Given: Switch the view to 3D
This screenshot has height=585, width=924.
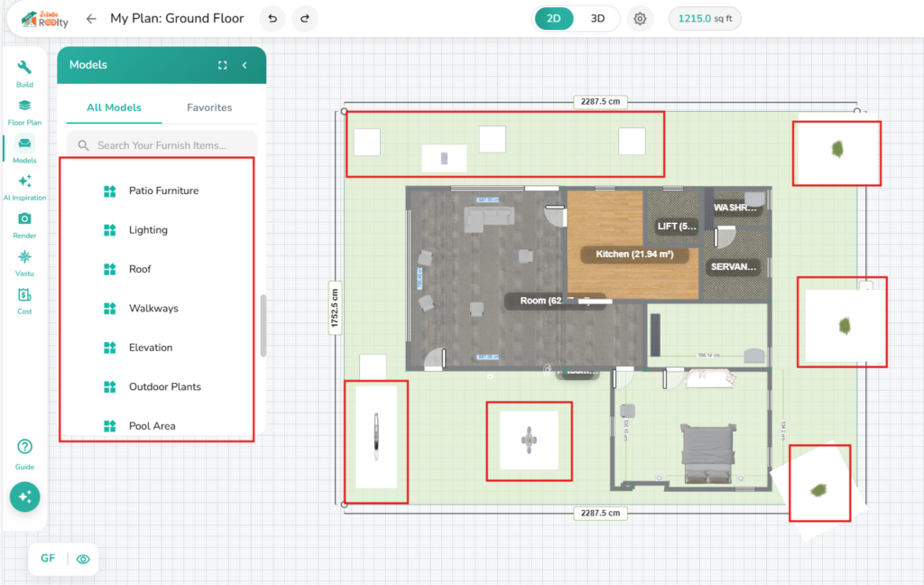Looking at the screenshot, I should pos(597,19).
